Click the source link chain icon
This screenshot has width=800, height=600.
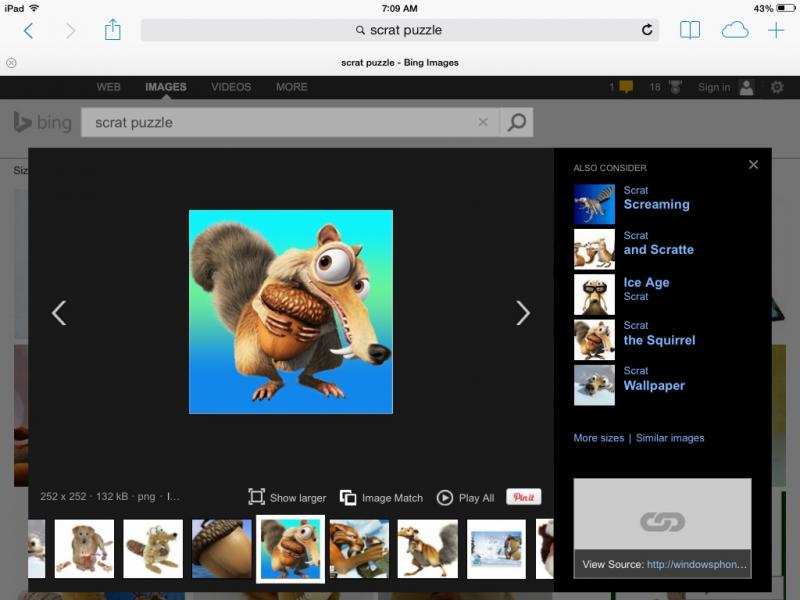662,521
